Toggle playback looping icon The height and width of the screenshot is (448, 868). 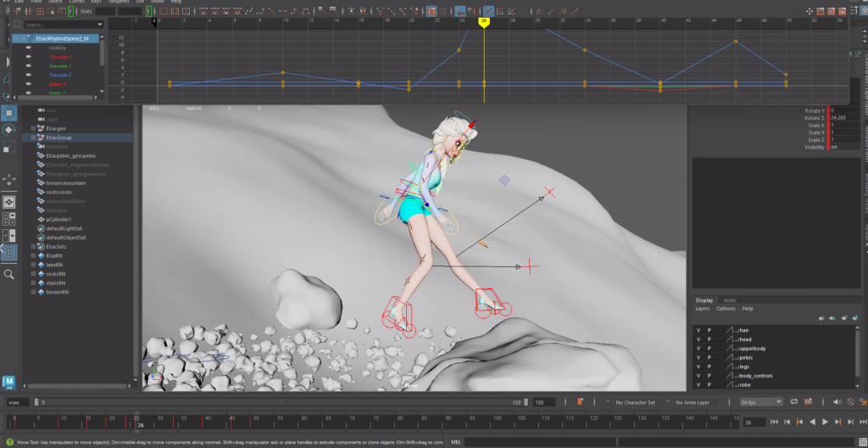[x=793, y=401]
